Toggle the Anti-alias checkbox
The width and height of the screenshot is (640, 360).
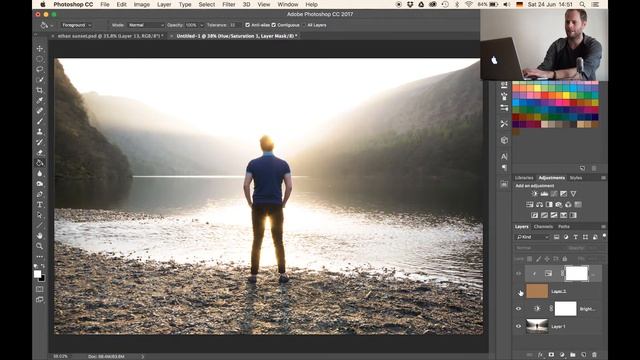point(247,25)
